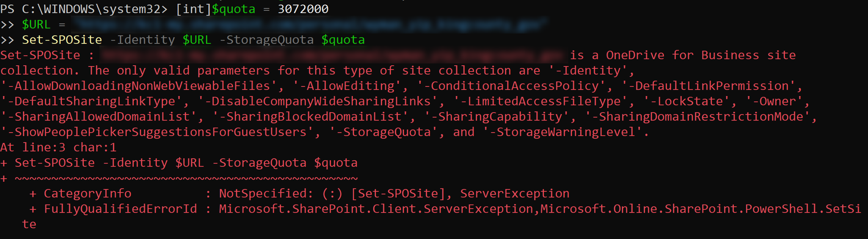
Task: Click the $quota variable on first line
Action: point(233,9)
